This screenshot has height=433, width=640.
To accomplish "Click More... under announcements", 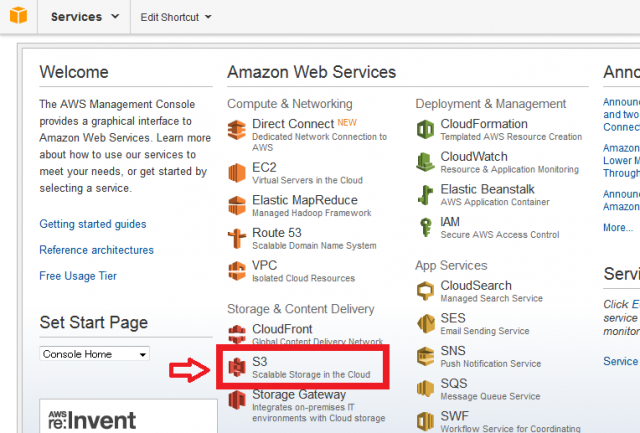I will click(x=618, y=228).
